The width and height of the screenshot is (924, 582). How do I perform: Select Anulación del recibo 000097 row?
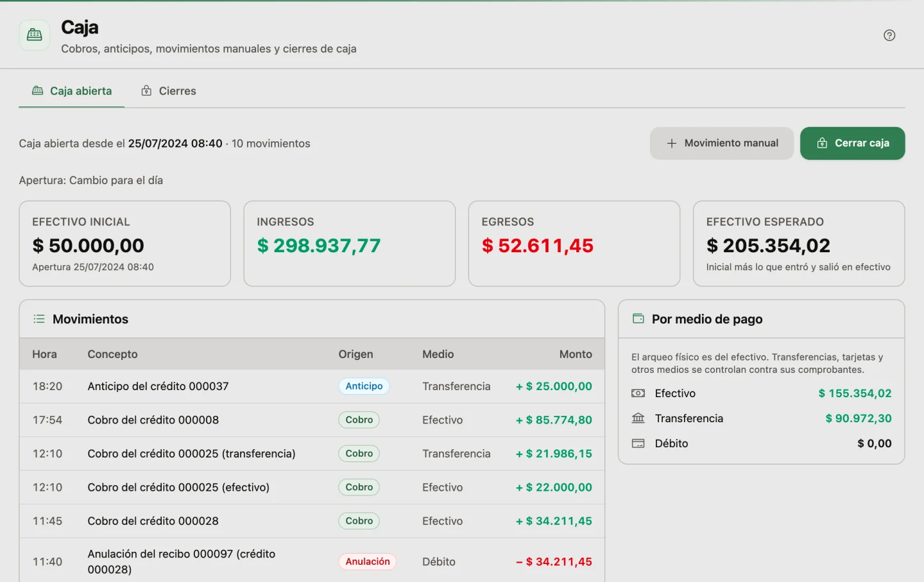point(312,561)
